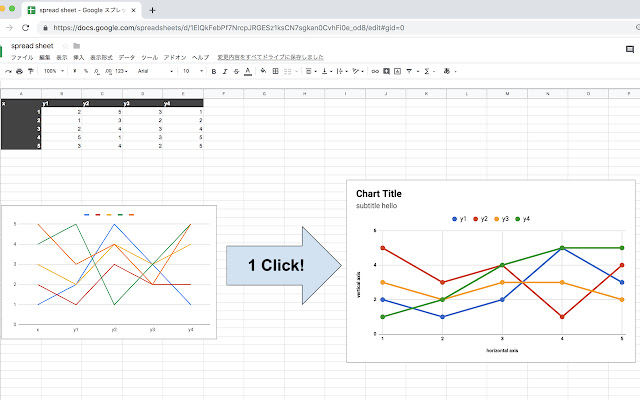This screenshot has height=400, width=640.
Task: Click the functions sigma icon
Action: pos(427,71)
